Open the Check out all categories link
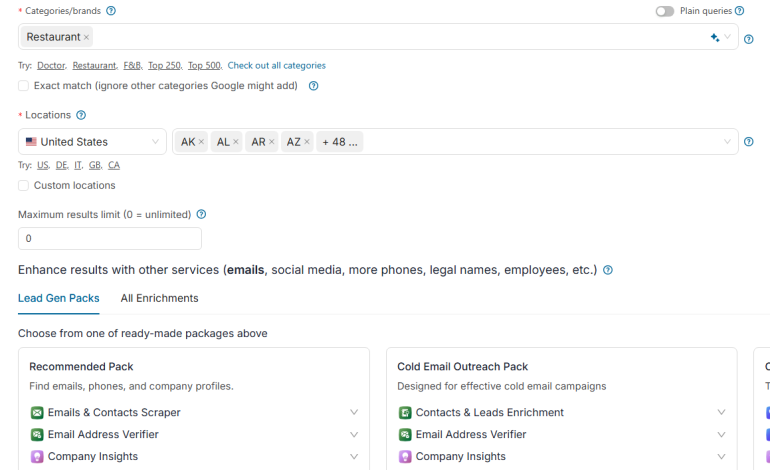Screen dimensions: 770x470 click(x=276, y=65)
